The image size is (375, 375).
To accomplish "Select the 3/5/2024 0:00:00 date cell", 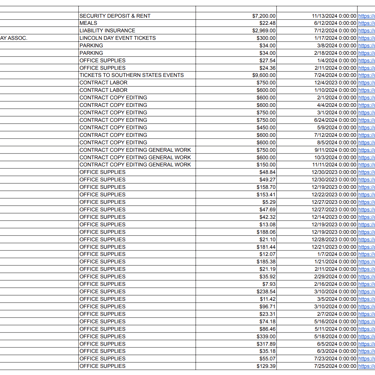I will pyautogui.click(x=317, y=299).
